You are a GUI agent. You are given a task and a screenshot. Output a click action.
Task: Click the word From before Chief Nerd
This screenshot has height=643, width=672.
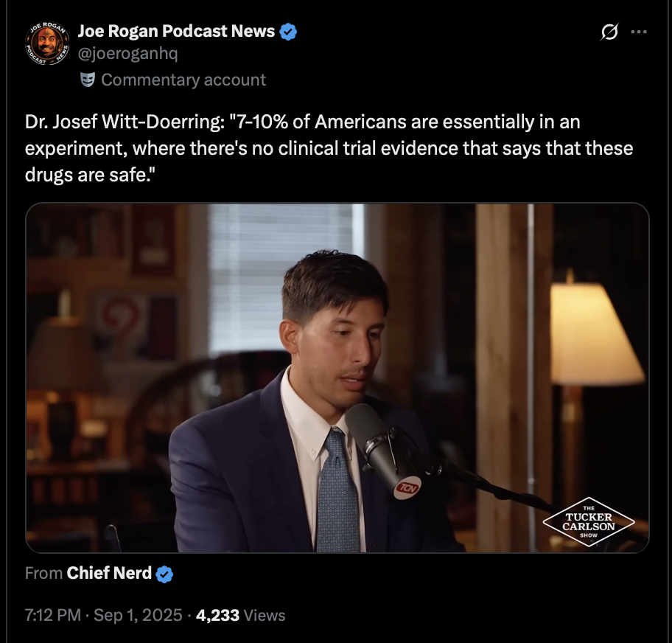[x=43, y=573]
